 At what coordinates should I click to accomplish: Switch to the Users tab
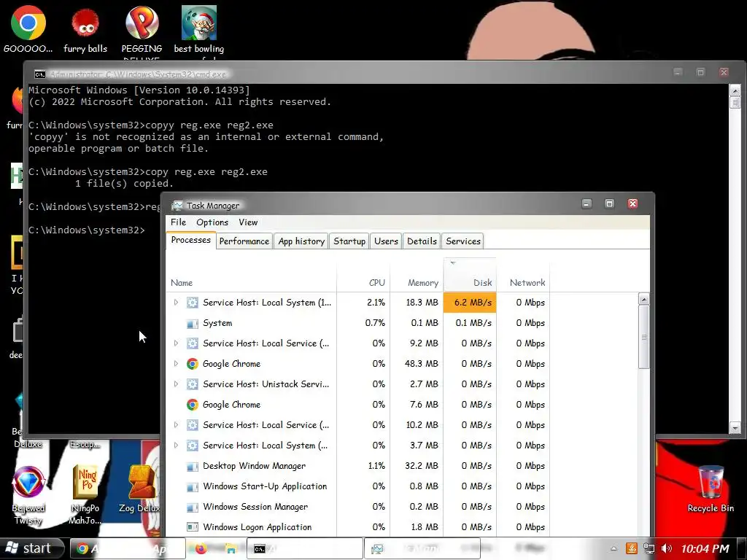pos(386,241)
